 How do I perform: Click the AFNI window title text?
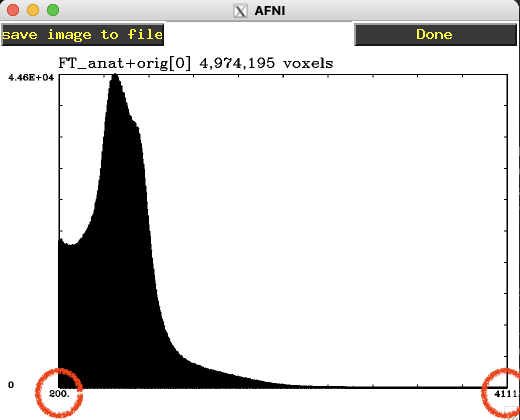(x=270, y=11)
